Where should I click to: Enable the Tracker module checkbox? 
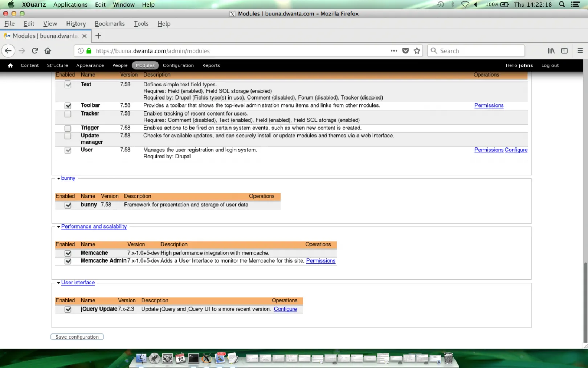pyautogui.click(x=68, y=114)
